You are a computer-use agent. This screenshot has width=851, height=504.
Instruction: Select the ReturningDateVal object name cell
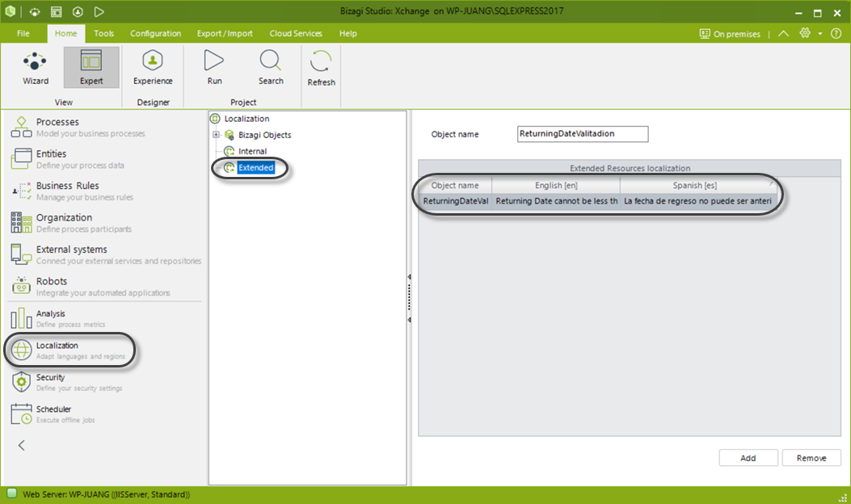click(x=455, y=201)
